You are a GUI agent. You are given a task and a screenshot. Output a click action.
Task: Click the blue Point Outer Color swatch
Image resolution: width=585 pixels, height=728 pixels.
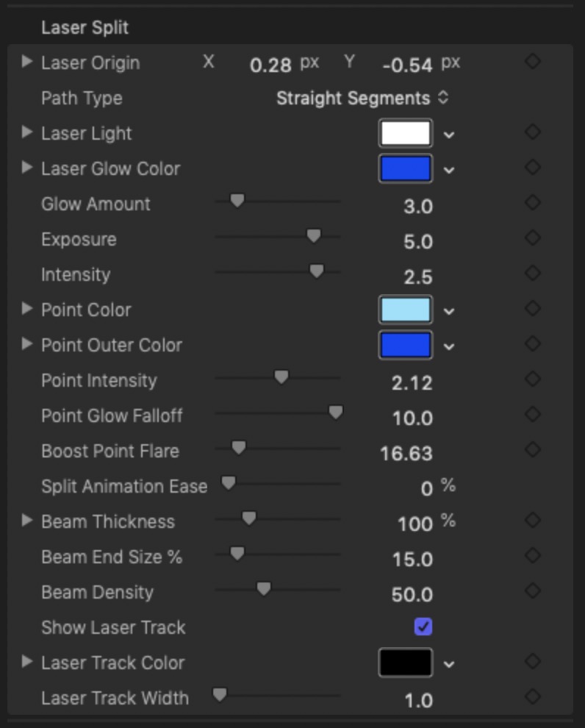pyautogui.click(x=406, y=345)
